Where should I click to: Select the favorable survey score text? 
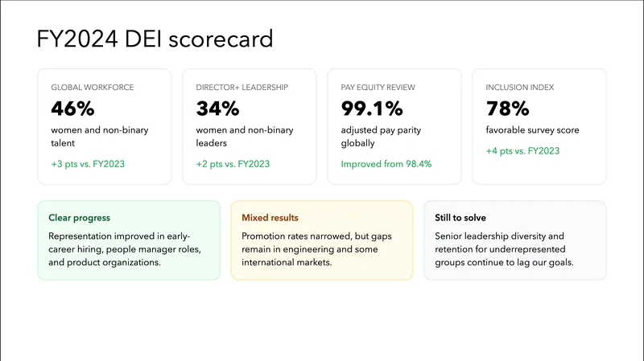pyautogui.click(x=532, y=129)
